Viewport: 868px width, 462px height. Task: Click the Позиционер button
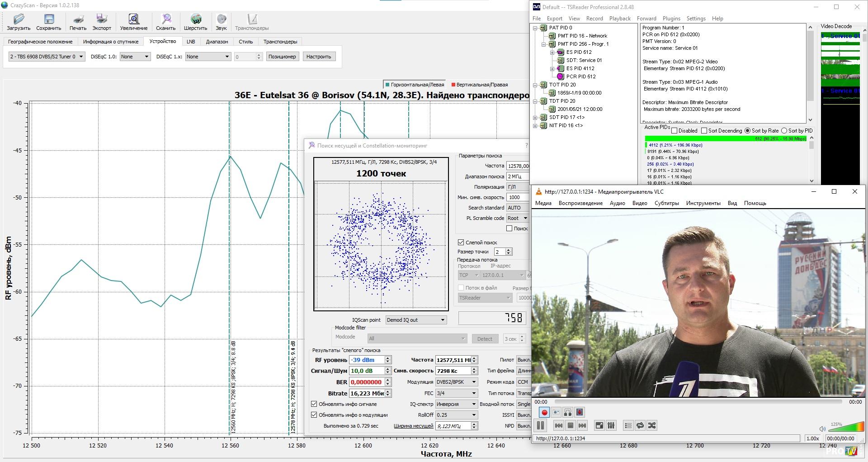(x=282, y=57)
